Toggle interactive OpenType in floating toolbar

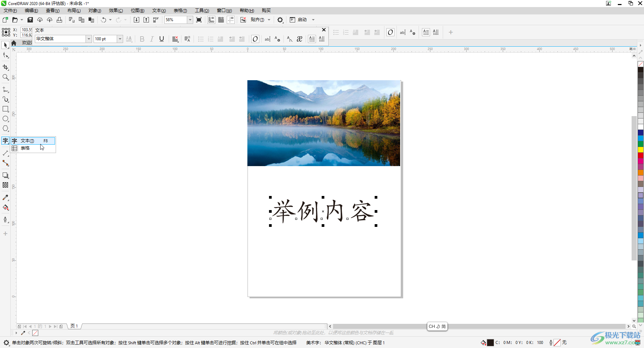click(x=255, y=39)
